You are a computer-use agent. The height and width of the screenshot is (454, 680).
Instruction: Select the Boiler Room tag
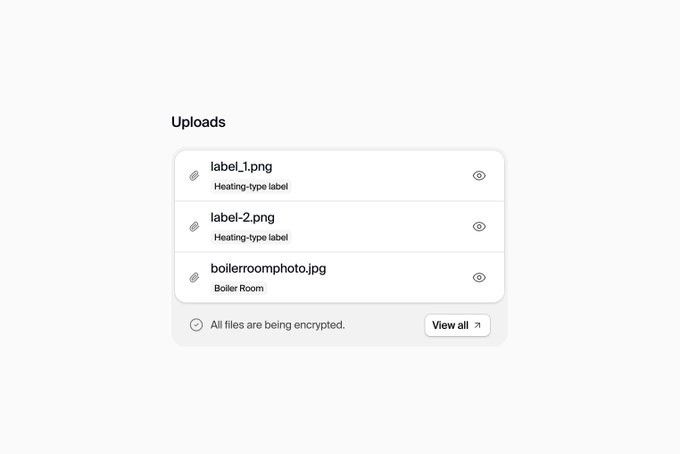pyautogui.click(x=239, y=289)
